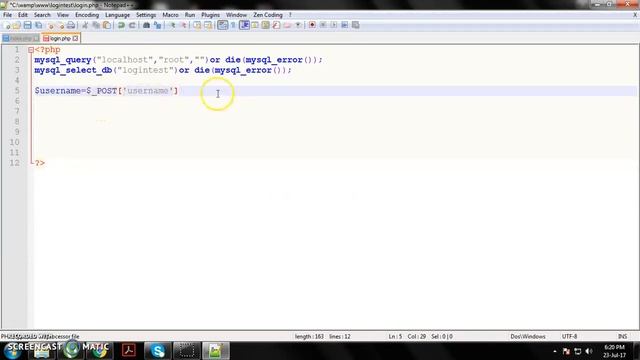This screenshot has width=640, height=360.
Task: Open the Plugins menu
Action: (210, 15)
